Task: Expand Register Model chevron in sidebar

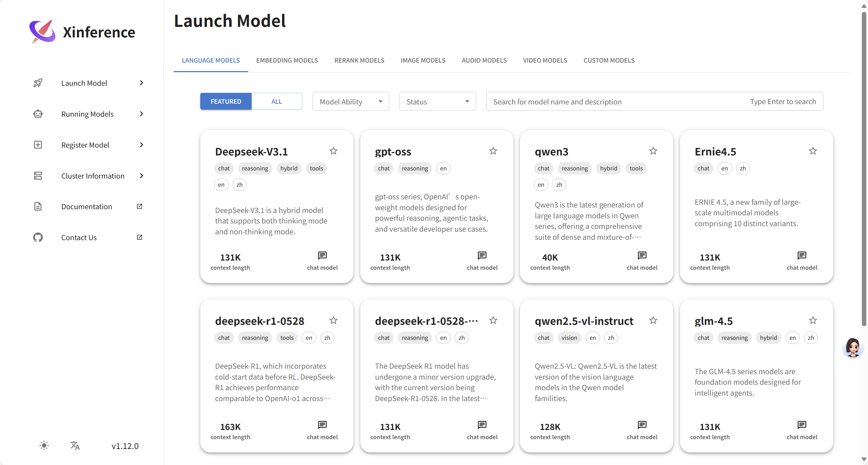Action: pyautogui.click(x=142, y=145)
